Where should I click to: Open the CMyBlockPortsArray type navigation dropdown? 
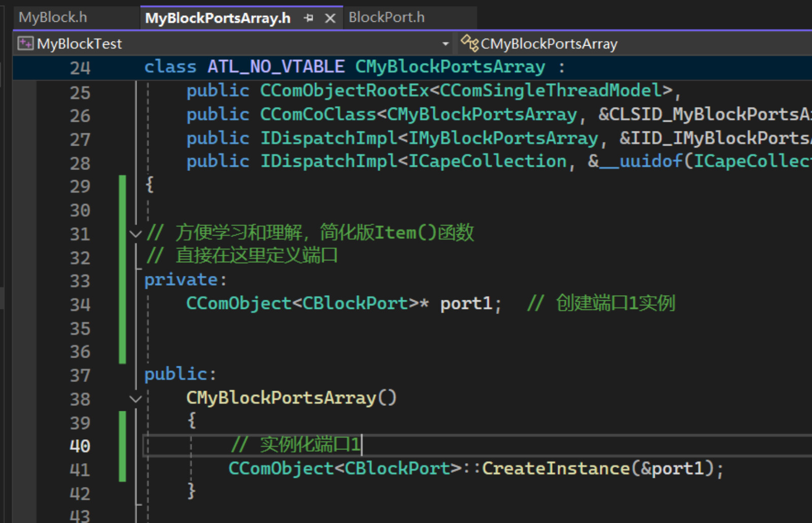pyautogui.click(x=634, y=44)
